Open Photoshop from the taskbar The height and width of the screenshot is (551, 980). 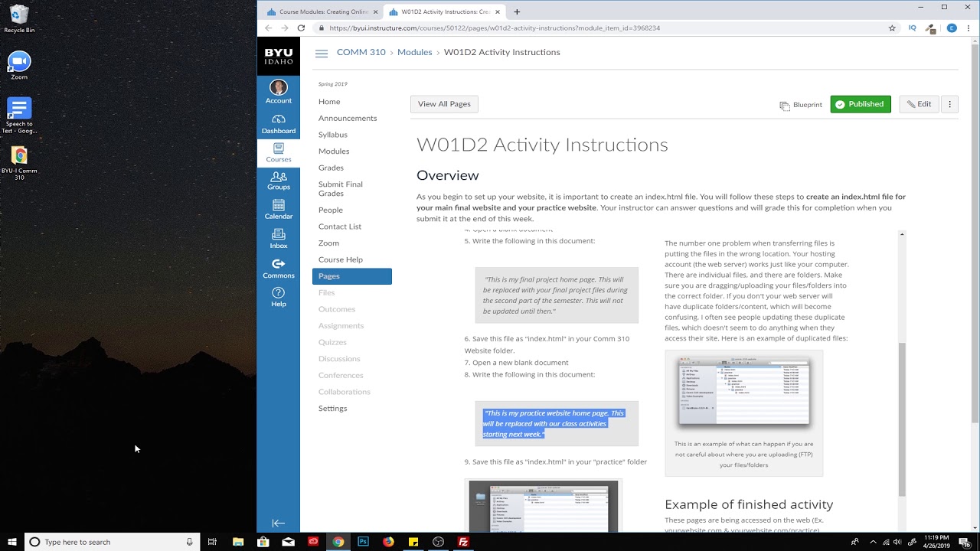click(363, 542)
